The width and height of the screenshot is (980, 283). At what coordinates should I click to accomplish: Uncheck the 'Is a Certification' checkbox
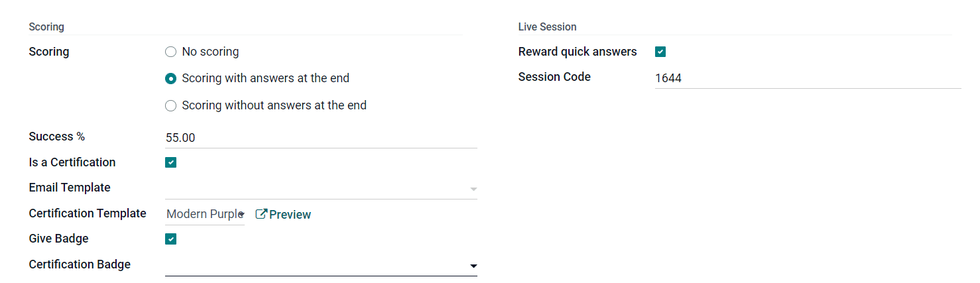point(171,162)
